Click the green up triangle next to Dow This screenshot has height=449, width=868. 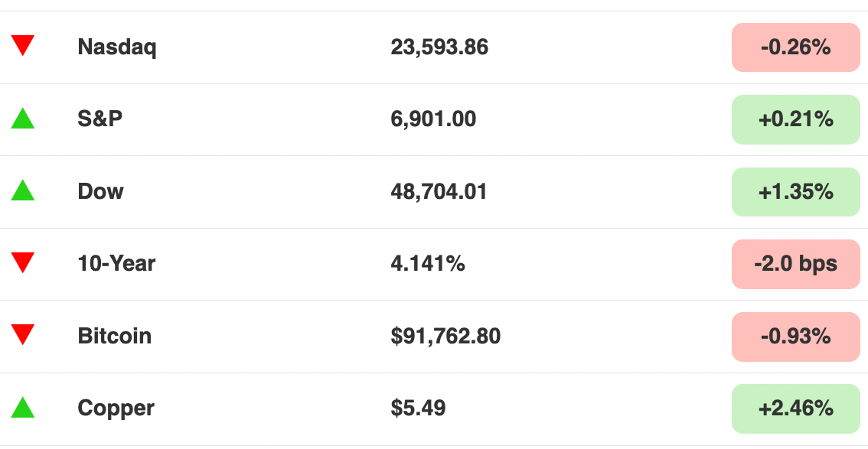(x=23, y=190)
